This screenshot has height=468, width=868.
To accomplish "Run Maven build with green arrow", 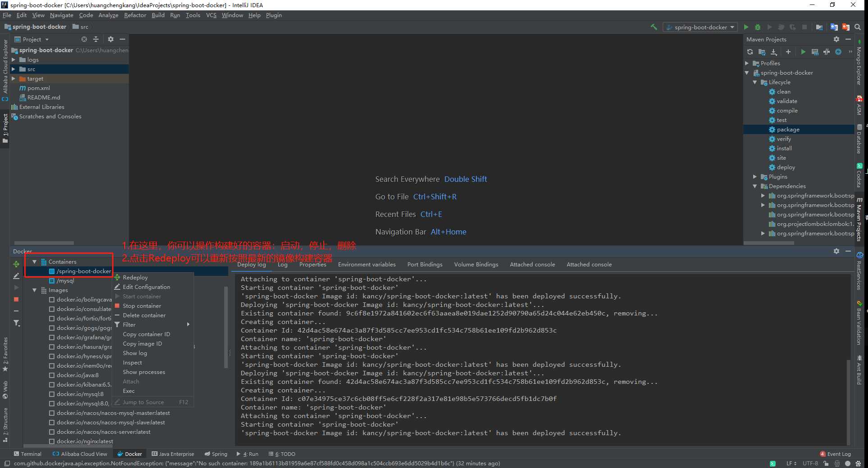I will click(x=803, y=52).
